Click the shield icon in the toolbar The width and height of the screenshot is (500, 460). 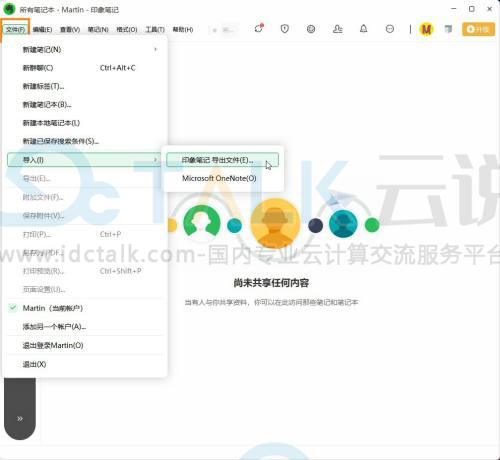(x=284, y=29)
